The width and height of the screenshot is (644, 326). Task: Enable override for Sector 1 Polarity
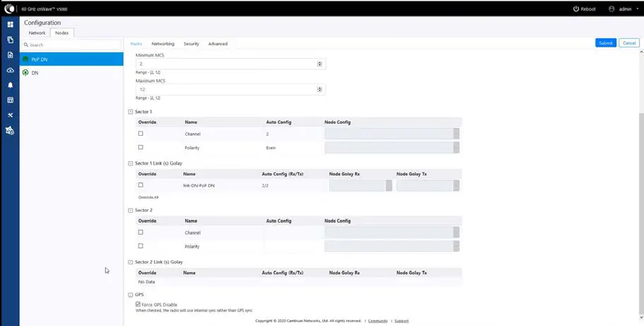pyautogui.click(x=141, y=147)
